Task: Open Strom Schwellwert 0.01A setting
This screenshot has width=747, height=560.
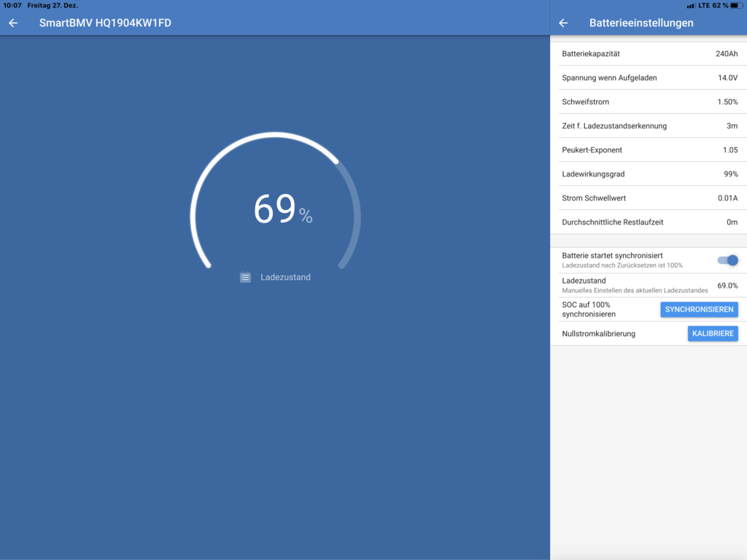Action: [650, 198]
